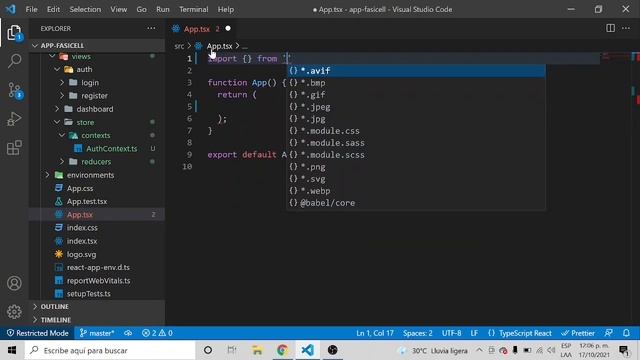640x360 pixels.
Task: Open reportWebVitals.ts file
Action: point(98,280)
